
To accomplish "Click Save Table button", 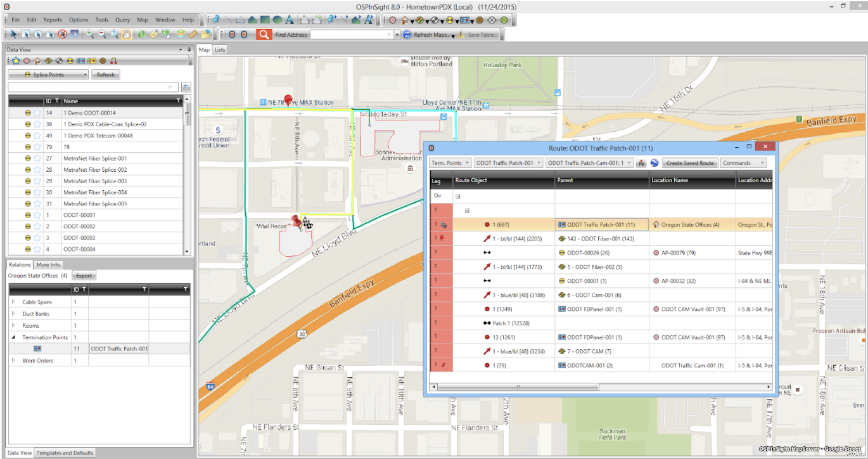I will (478, 35).
